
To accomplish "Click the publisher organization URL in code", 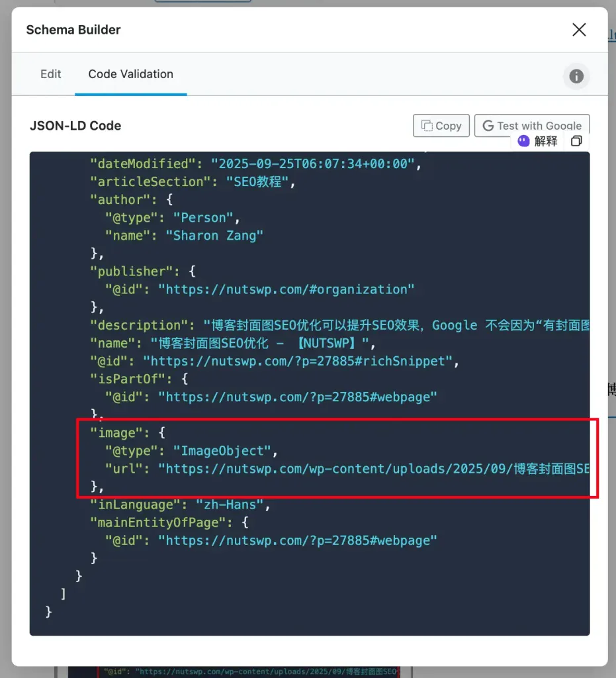I will 290,289.
